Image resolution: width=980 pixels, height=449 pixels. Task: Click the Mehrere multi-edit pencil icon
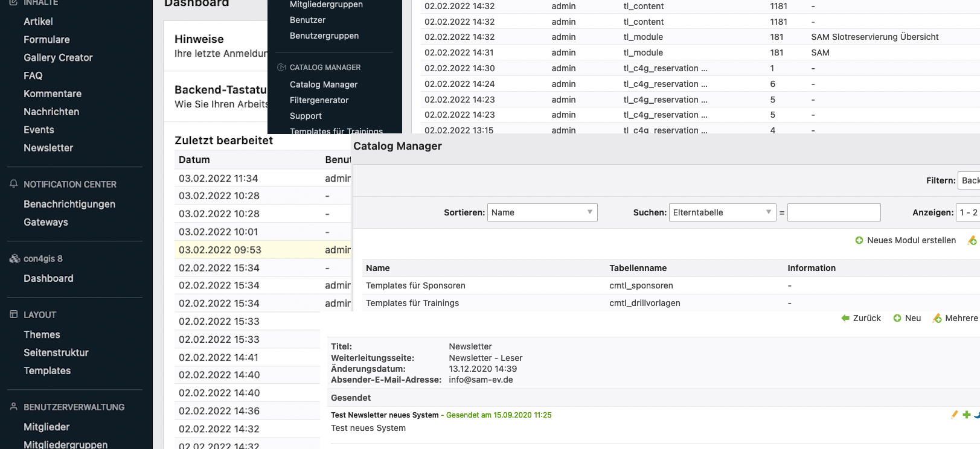coord(937,318)
